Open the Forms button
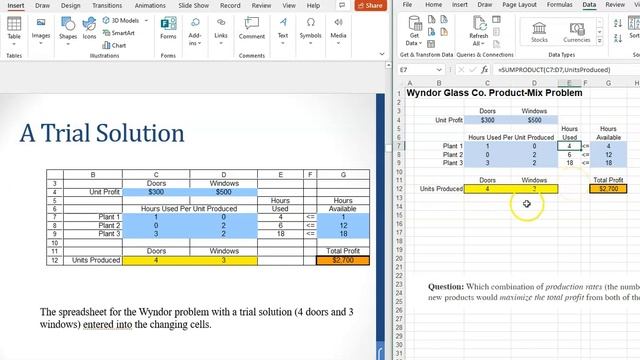The height and width of the screenshot is (360, 640). pos(168,28)
